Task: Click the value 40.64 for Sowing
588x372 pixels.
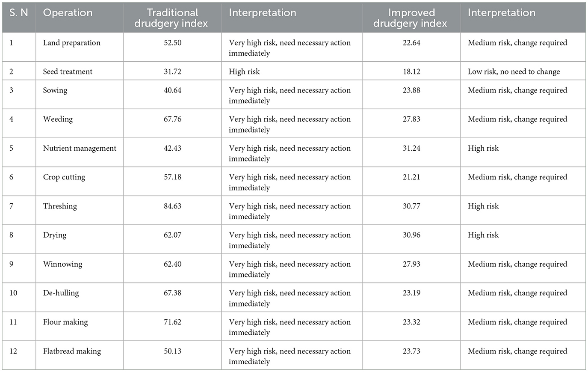Action: coord(172,90)
